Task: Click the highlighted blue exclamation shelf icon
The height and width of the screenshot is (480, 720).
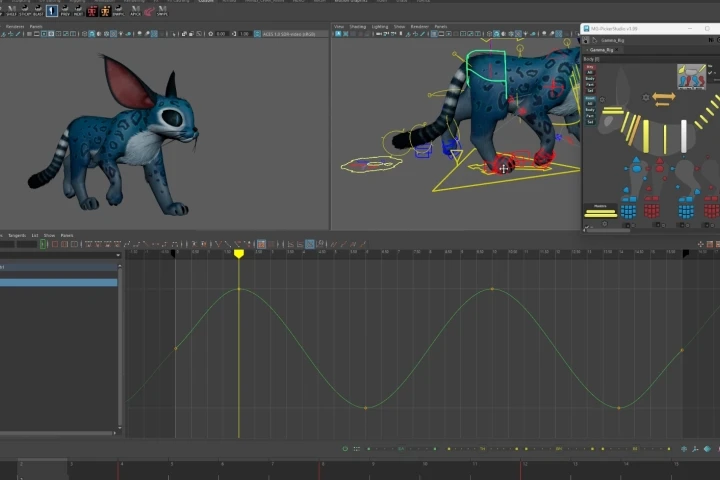Action: 52,11
